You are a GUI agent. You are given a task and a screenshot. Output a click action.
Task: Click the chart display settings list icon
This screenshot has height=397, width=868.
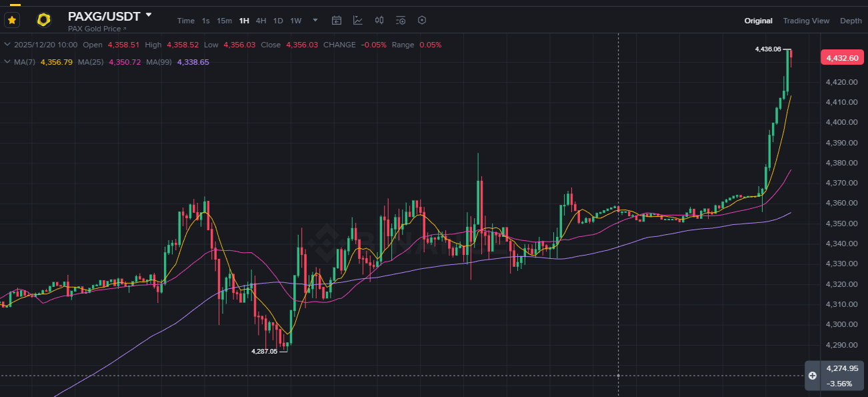tap(401, 21)
